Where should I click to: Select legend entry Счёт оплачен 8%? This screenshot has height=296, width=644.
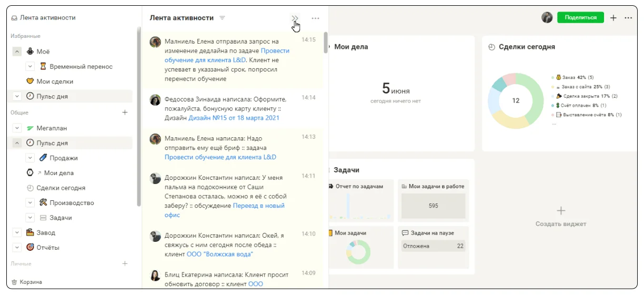click(x=579, y=105)
